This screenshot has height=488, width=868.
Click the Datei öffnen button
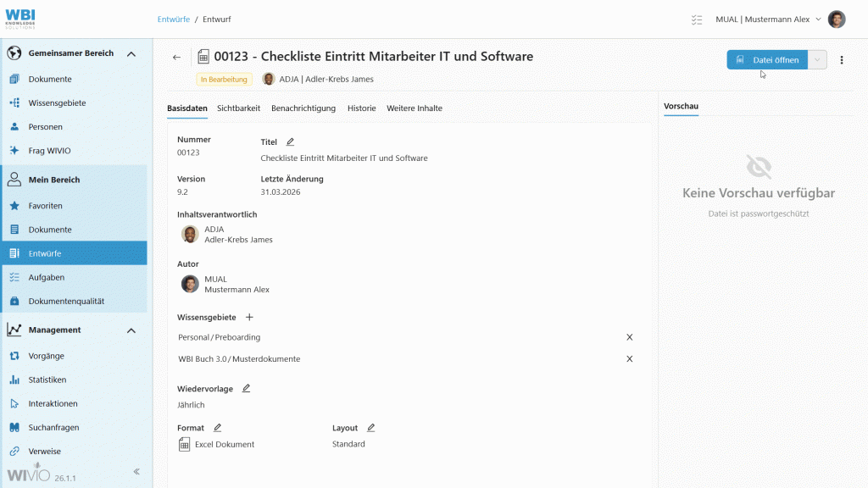pyautogui.click(x=769, y=59)
